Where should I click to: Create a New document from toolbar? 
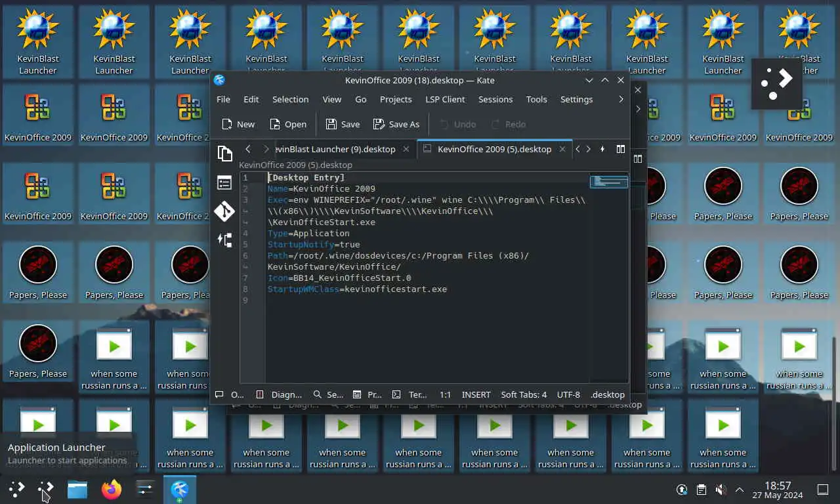[x=238, y=124]
